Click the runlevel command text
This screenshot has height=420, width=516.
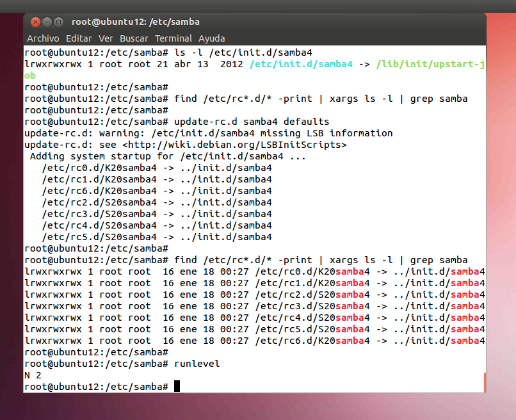click(x=197, y=364)
